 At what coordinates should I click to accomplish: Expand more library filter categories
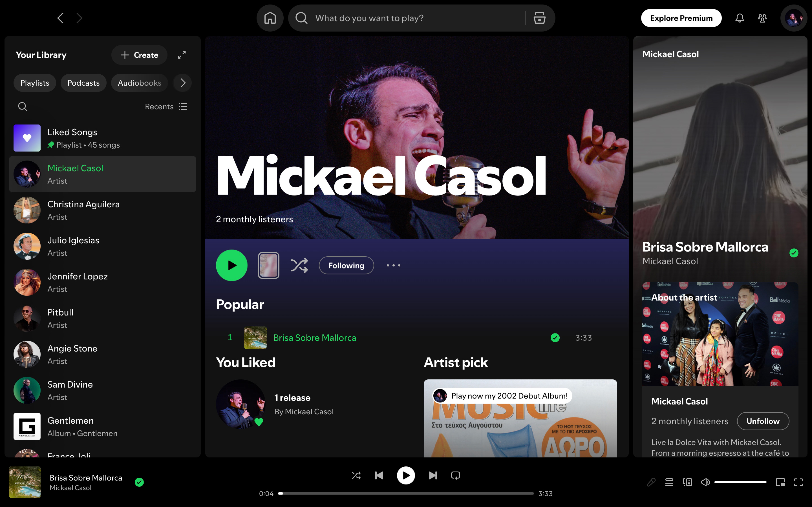tap(182, 83)
